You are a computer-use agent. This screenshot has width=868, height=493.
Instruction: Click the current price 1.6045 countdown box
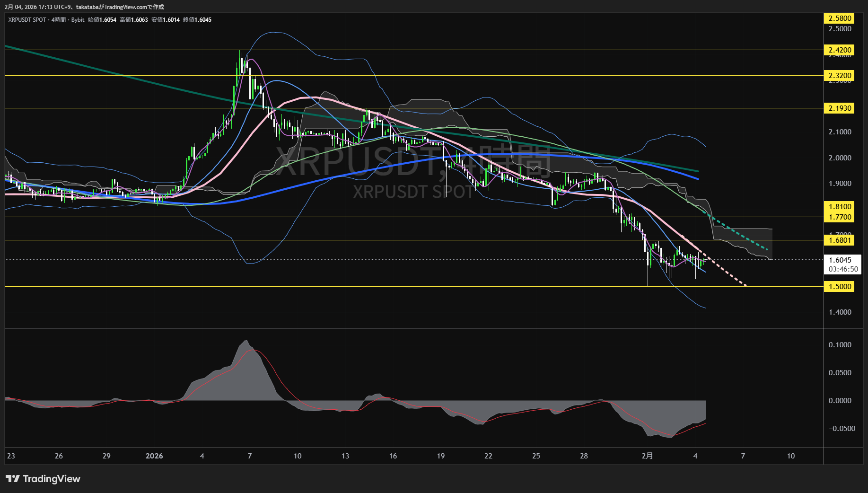pos(842,264)
